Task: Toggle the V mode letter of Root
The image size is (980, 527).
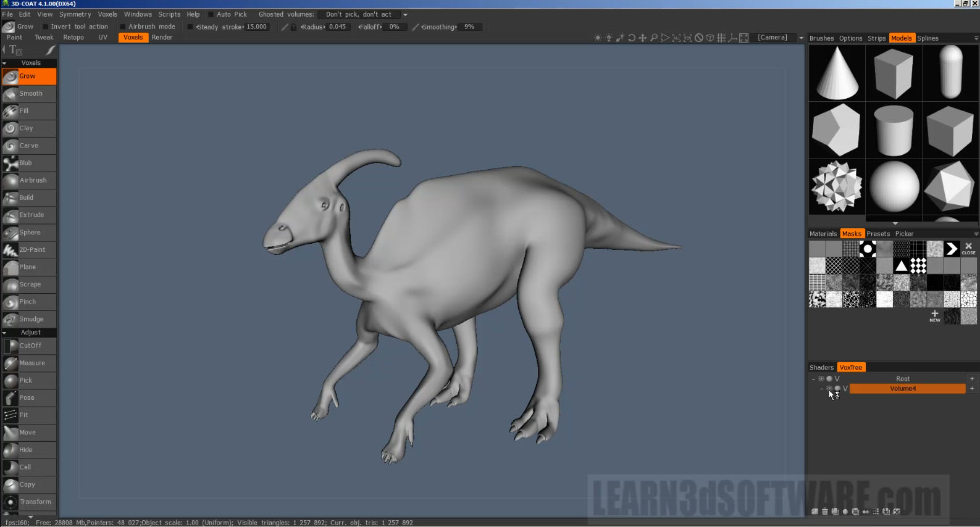Action: [x=837, y=379]
